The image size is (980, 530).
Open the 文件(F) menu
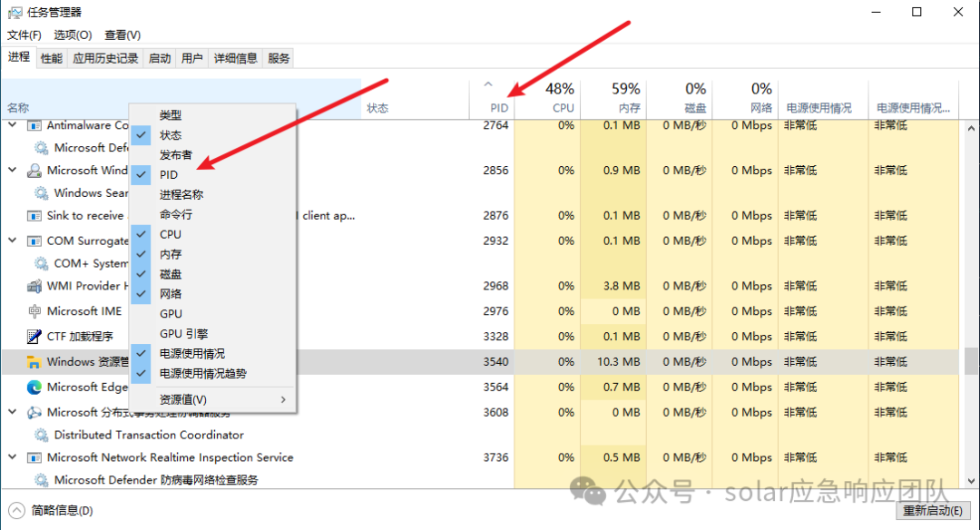(24, 35)
